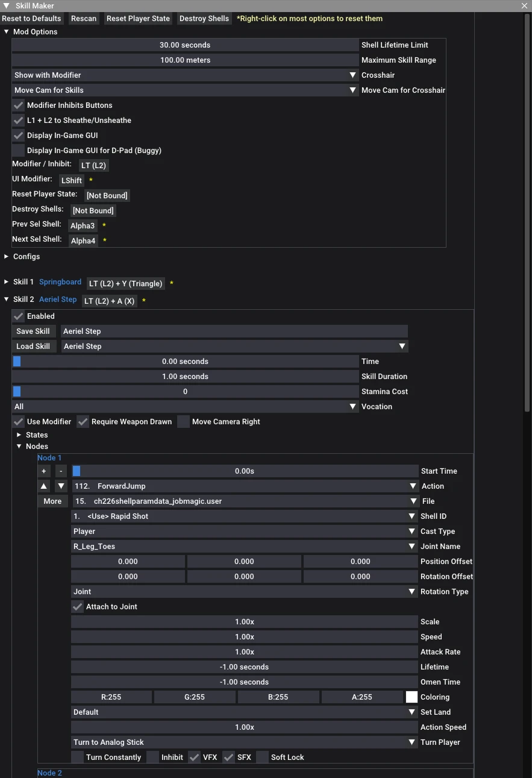
Task: Open the Vocation dropdown
Action: pos(185,407)
